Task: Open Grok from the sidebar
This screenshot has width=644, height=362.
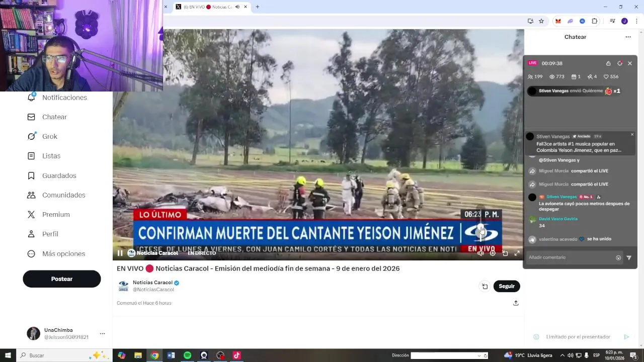Action: point(42,137)
